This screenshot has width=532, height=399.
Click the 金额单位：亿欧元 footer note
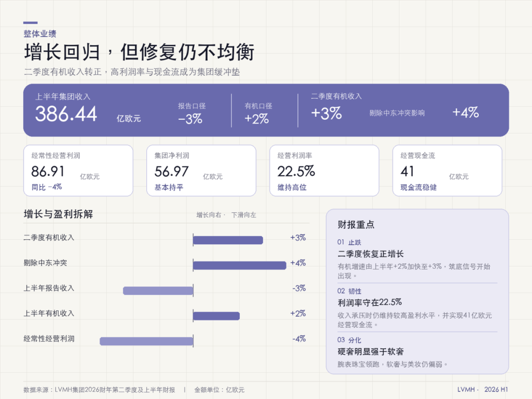coord(219,390)
